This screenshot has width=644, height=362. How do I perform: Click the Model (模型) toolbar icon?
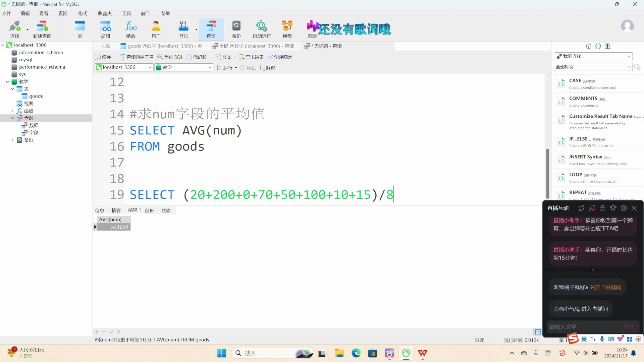tap(287, 29)
